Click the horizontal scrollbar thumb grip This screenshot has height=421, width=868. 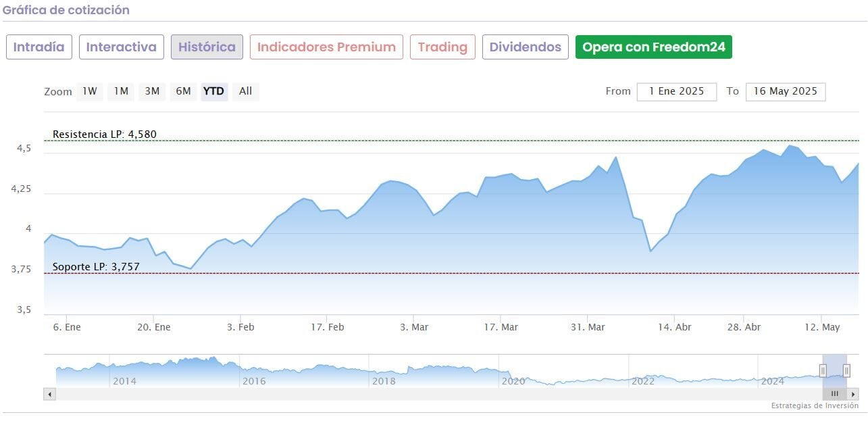pyautogui.click(x=834, y=394)
